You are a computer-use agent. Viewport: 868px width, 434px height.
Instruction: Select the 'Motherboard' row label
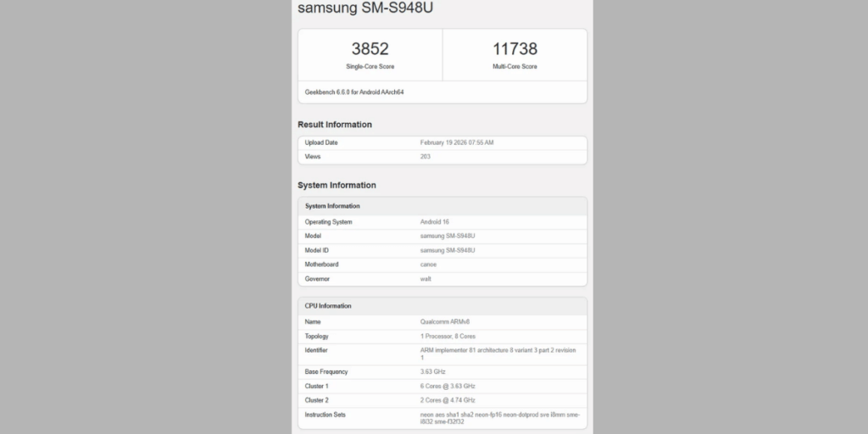[321, 264]
